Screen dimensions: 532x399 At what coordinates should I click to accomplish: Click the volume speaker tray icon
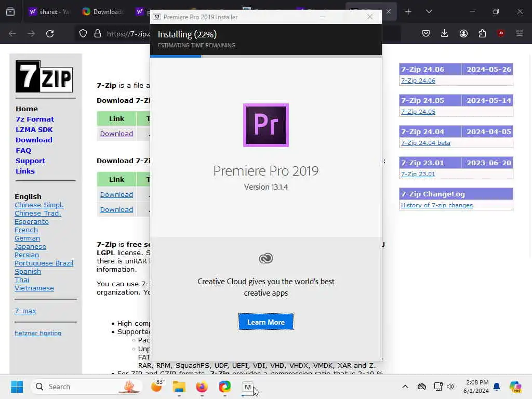point(450,387)
